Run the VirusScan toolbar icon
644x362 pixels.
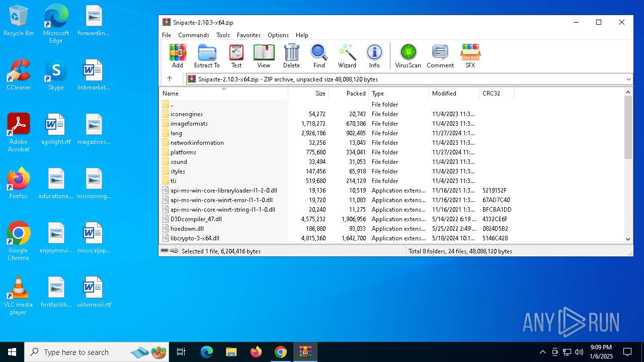click(x=408, y=56)
